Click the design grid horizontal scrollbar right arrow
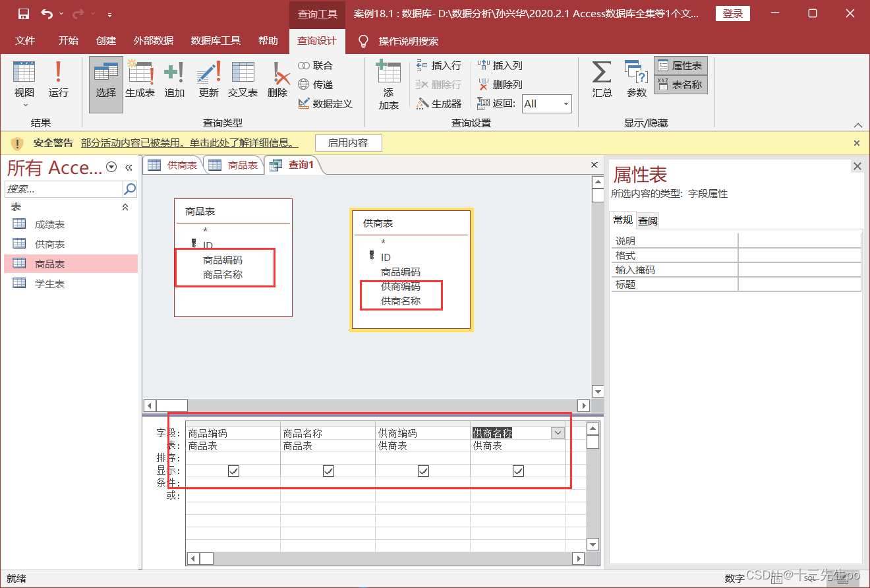Image resolution: width=870 pixels, height=588 pixels. [578, 558]
